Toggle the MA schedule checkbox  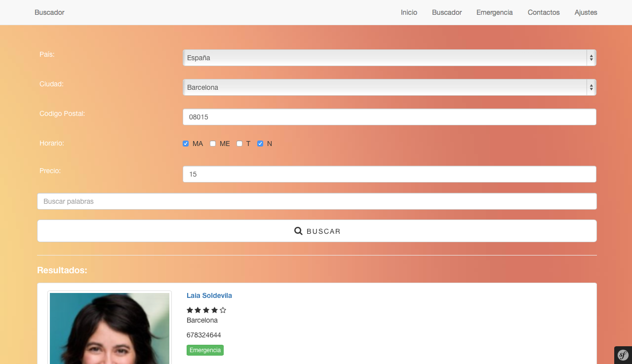(186, 144)
